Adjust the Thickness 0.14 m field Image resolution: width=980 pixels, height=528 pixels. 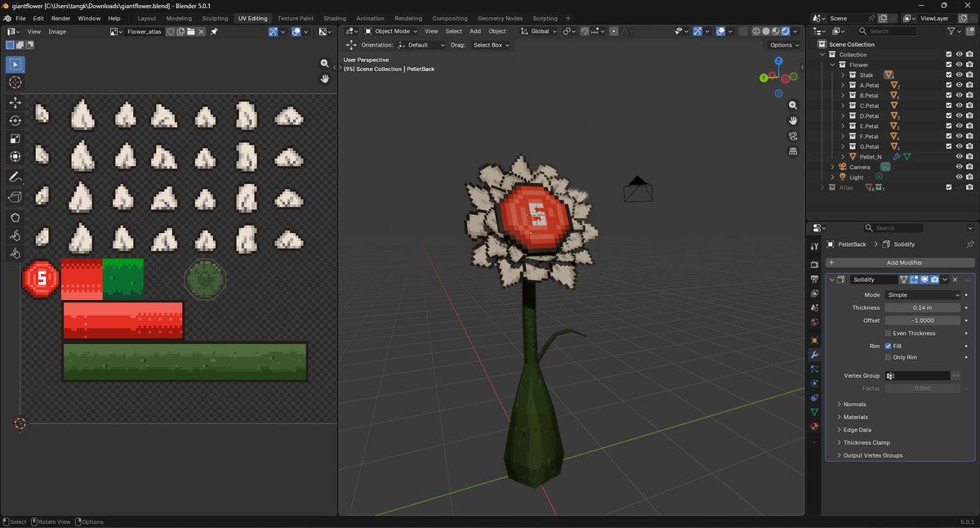[x=924, y=308]
